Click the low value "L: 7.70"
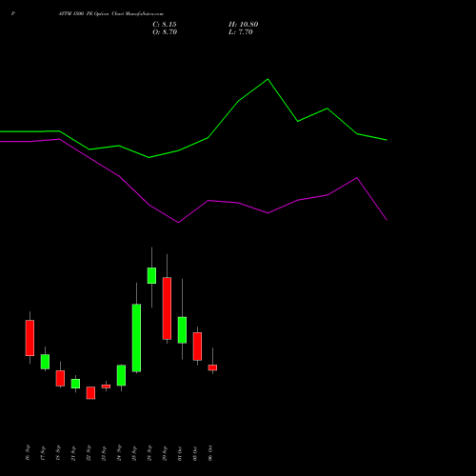The width and height of the screenshot is (476, 476). coord(241,32)
